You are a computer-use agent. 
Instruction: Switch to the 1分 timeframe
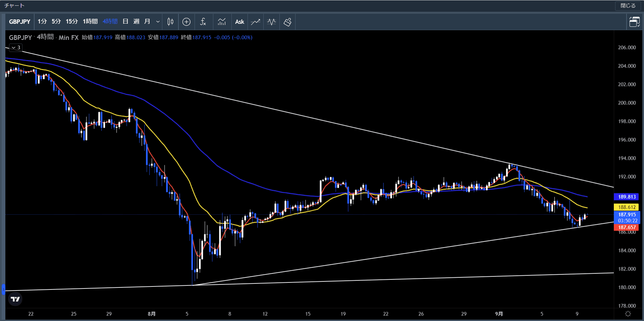coord(42,22)
